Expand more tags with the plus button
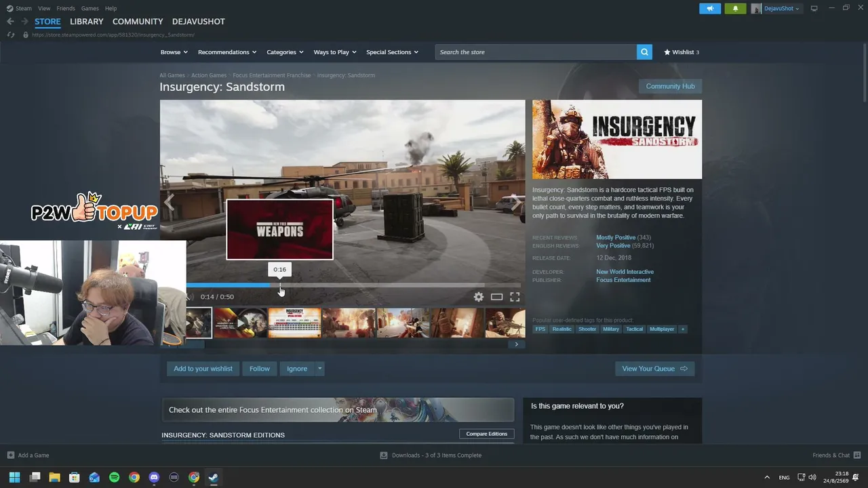The image size is (868, 488). click(683, 329)
